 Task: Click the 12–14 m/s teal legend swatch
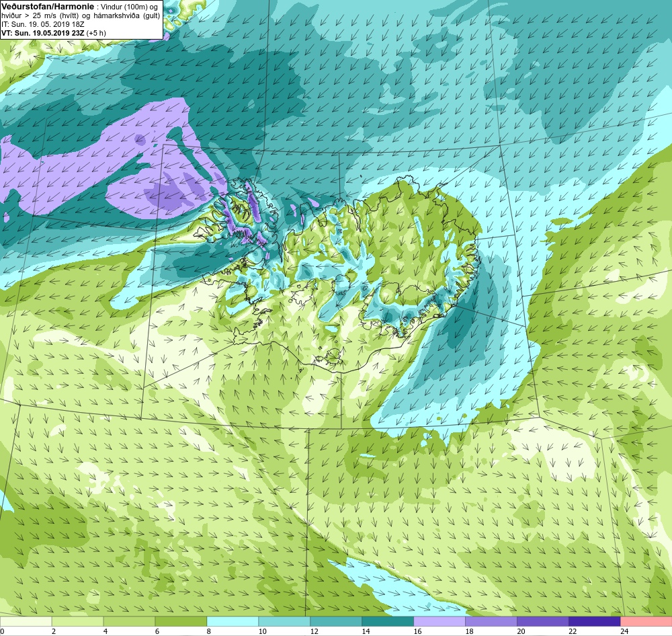pos(336,621)
